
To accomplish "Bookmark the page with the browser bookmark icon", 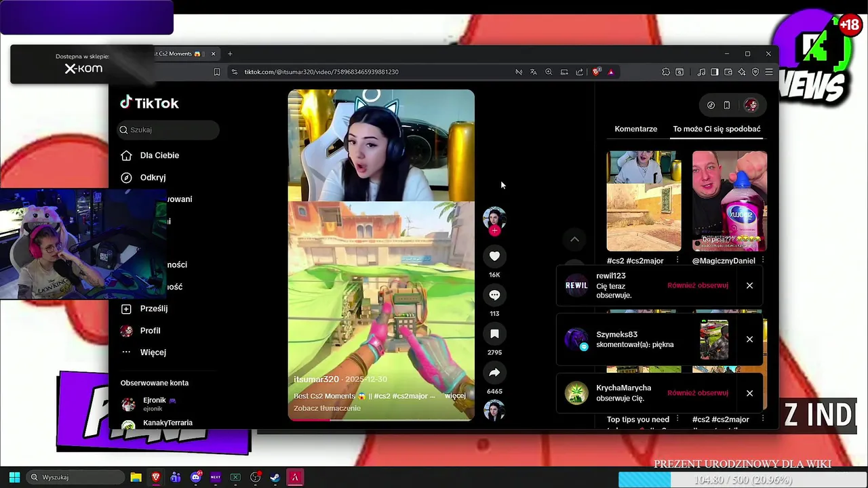I will (217, 72).
